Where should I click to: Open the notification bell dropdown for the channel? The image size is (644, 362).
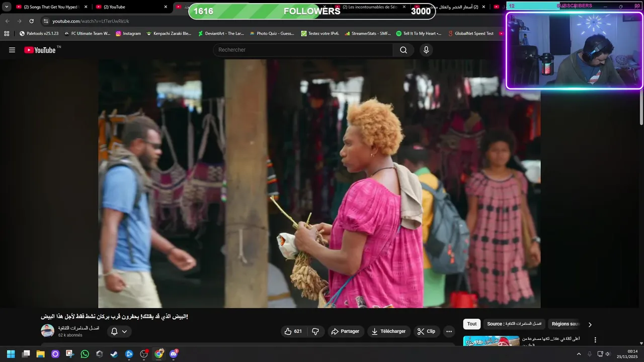[x=119, y=331]
